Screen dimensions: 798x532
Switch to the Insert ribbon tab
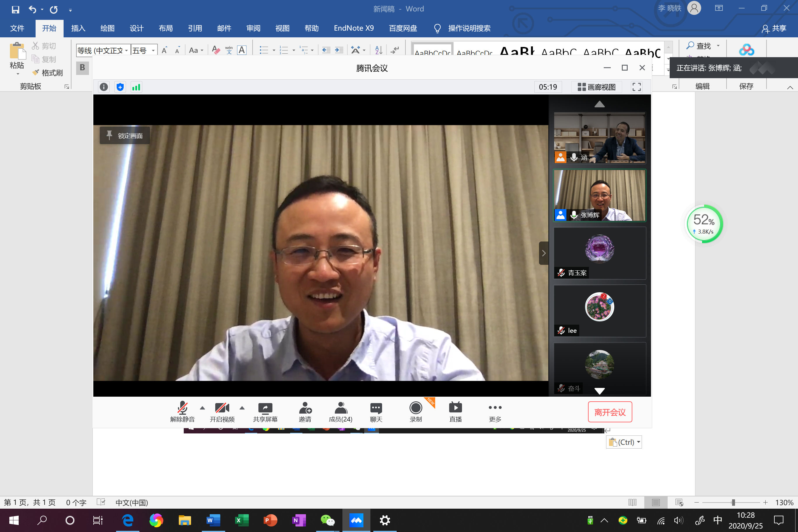[78, 28]
